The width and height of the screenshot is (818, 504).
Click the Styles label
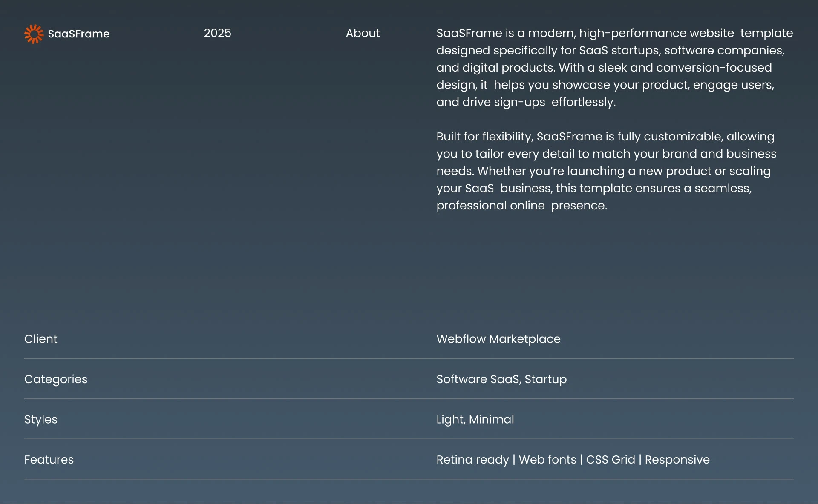point(41,420)
